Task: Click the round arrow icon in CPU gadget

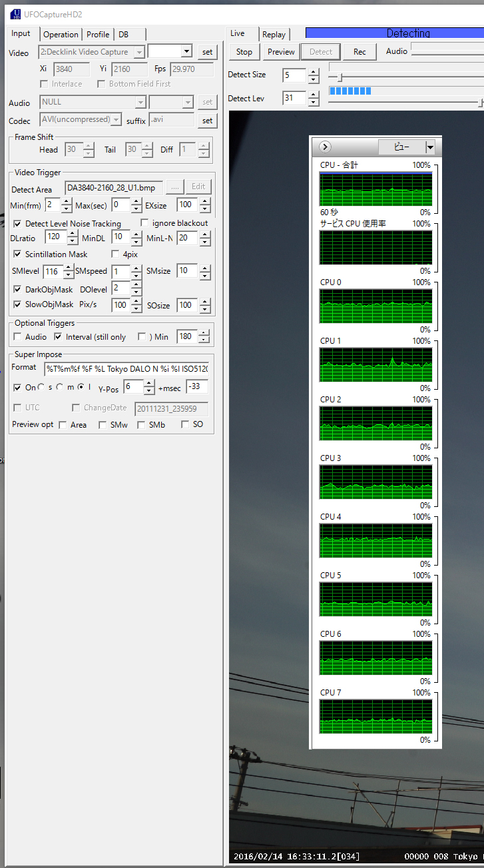Action: click(325, 147)
